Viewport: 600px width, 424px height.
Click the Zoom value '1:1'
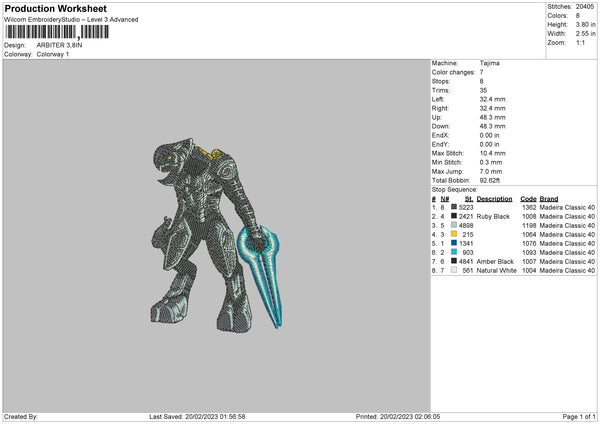pos(580,43)
